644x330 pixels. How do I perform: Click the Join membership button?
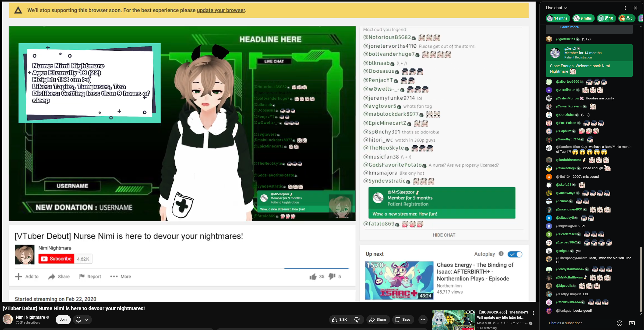click(x=63, y=319)
